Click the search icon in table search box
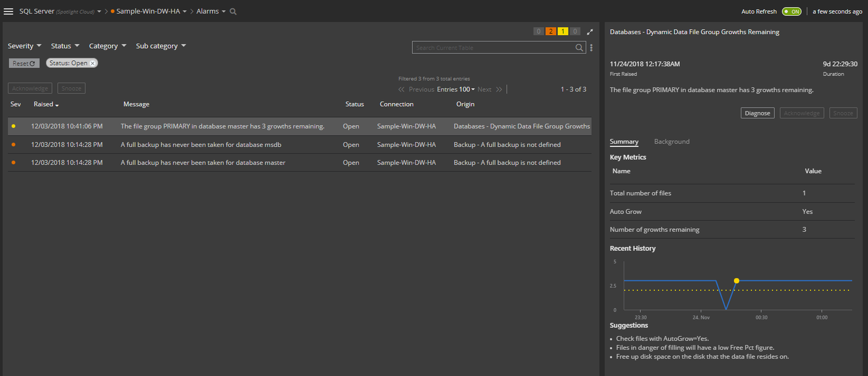 pyautogui.click(x=579, y=48)
